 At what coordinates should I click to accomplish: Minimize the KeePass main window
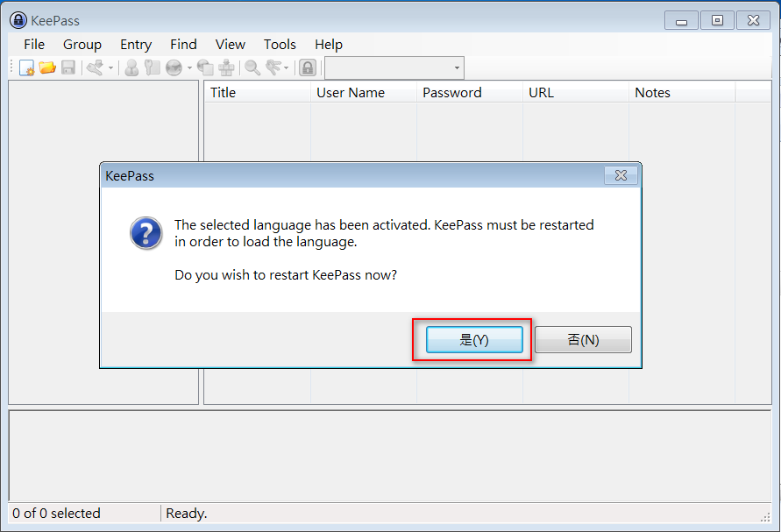681,20
